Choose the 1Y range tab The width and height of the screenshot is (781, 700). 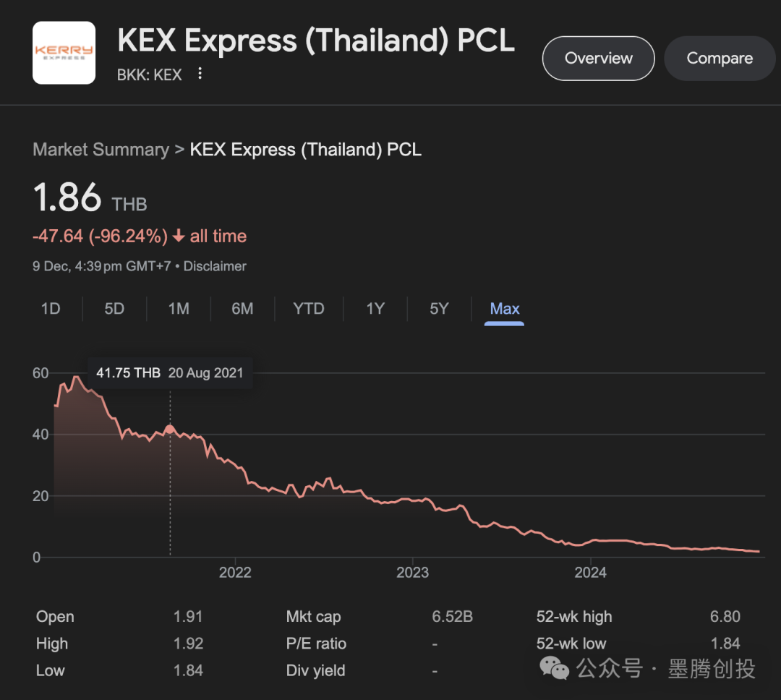tap(375, 309)
